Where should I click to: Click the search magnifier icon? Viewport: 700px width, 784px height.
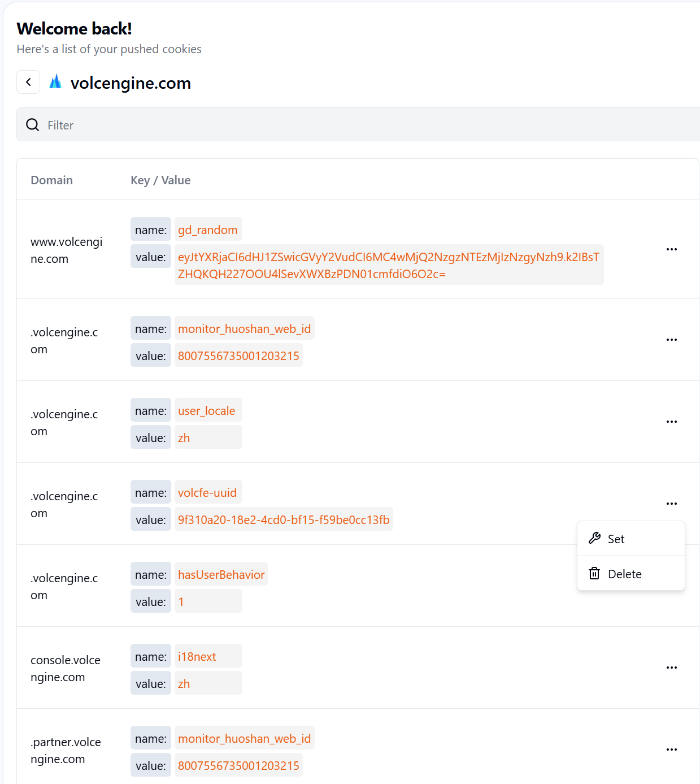pos(33,125)
